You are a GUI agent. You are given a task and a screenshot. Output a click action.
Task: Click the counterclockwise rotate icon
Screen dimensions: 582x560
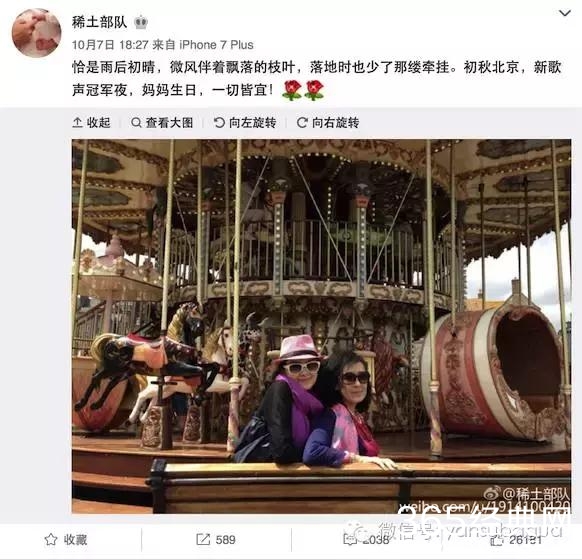coord(219,122)
